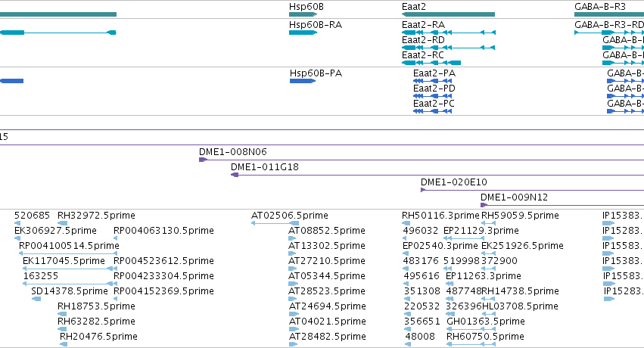This screenshot has width=644, height=348.
Task: Select the Eaat2-RC transcript label
Action: tap(423, 55)
